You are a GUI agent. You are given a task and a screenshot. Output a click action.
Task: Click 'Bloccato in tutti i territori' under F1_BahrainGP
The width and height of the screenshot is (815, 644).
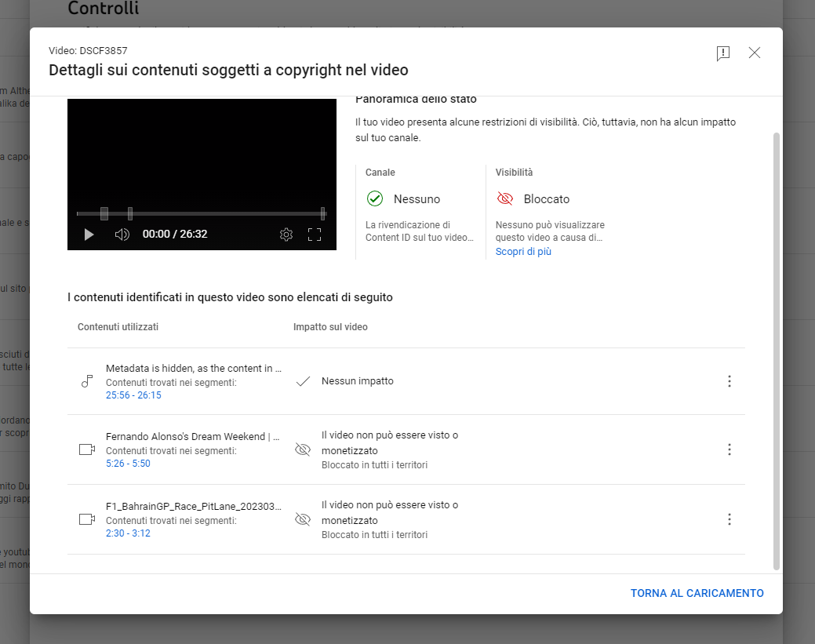tap(375, 535)
